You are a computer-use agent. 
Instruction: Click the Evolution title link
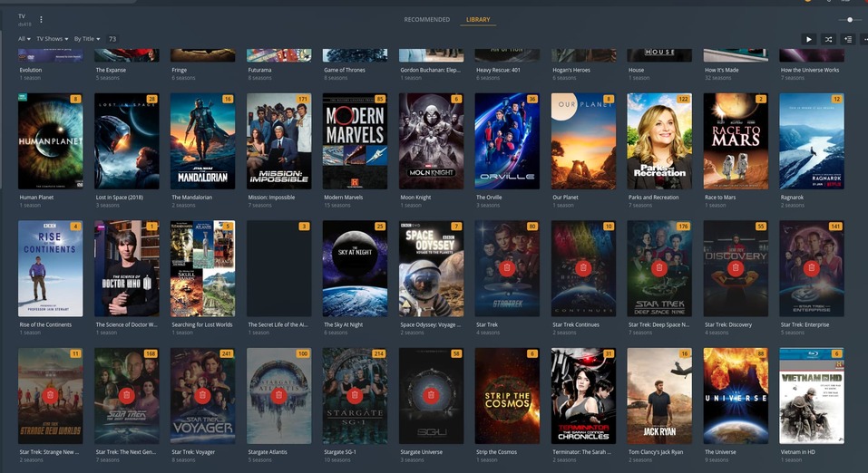click(31, 71)
